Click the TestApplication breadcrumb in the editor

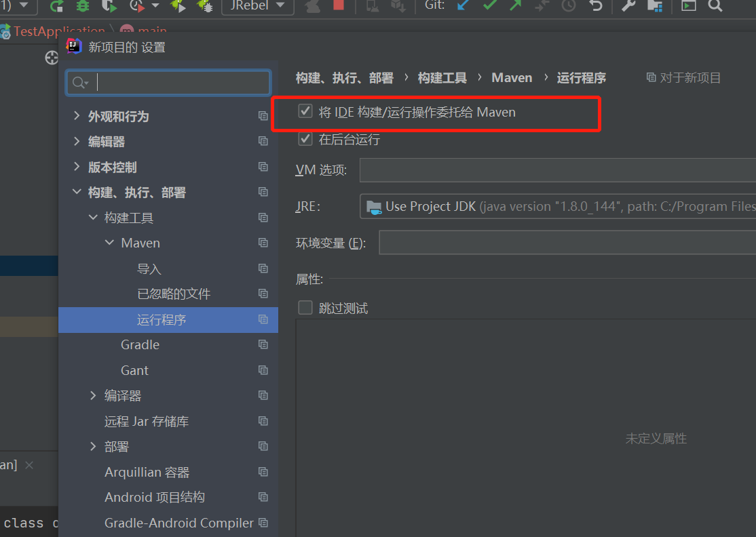59,31
